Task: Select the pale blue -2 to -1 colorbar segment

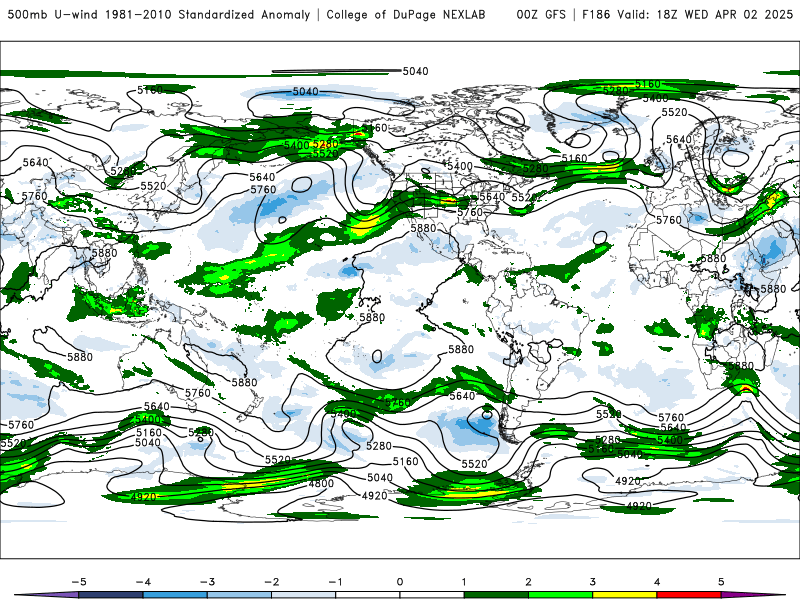Action: coord(303,595)
